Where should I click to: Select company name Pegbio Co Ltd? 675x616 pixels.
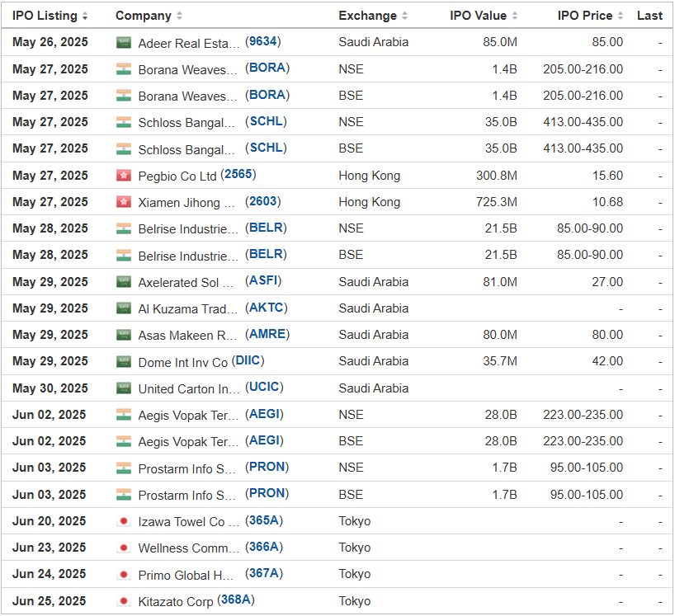tap(177, 176)
